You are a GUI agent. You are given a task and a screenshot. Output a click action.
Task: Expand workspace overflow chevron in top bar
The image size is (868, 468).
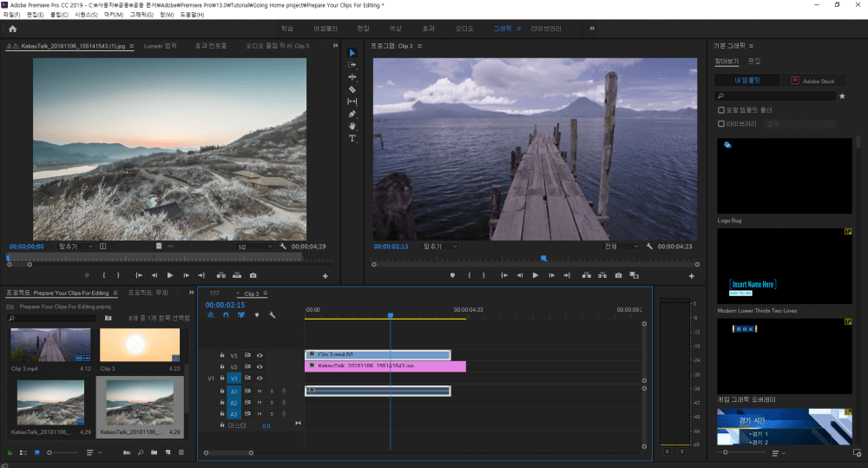[x=592, y=29]
